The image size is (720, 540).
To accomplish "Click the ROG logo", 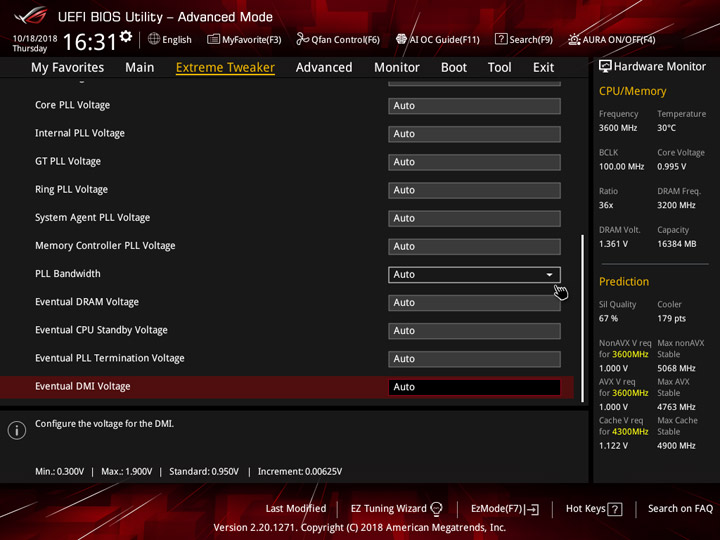I will tap(30, 16).
